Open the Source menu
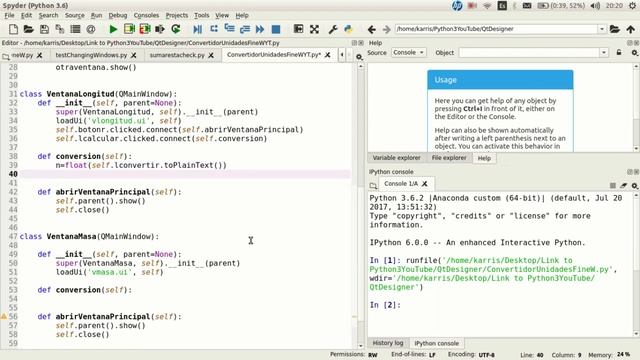Viewport: 640px width, 360px height. (x=75, y=16)
